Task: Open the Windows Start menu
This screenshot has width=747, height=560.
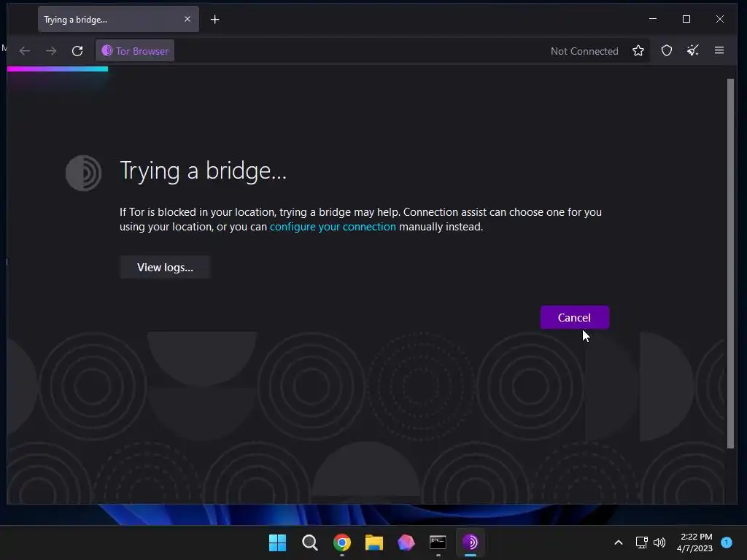Action: click(278, 542)
